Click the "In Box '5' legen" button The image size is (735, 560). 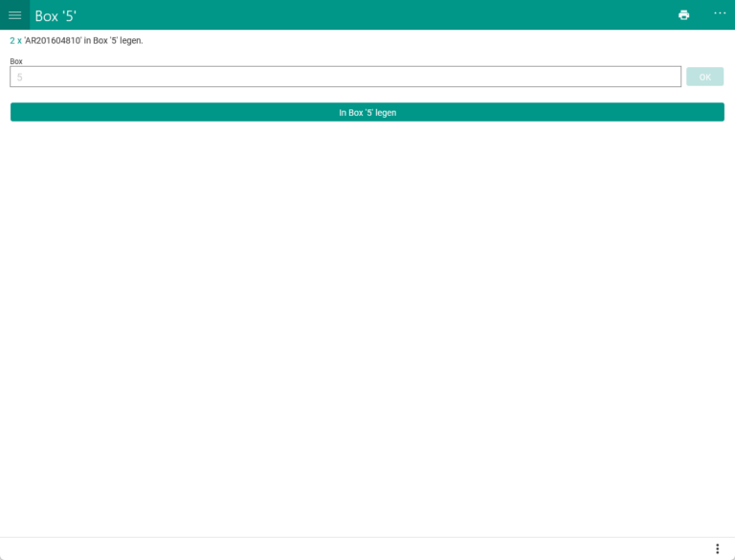click(x=367, y=112)
